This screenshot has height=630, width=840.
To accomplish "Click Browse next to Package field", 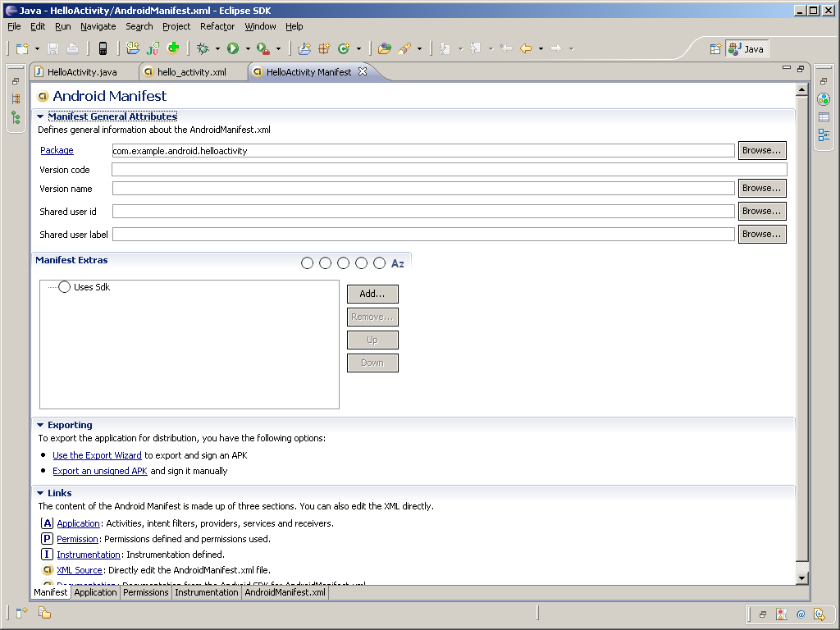I will [x=762, y=151].
